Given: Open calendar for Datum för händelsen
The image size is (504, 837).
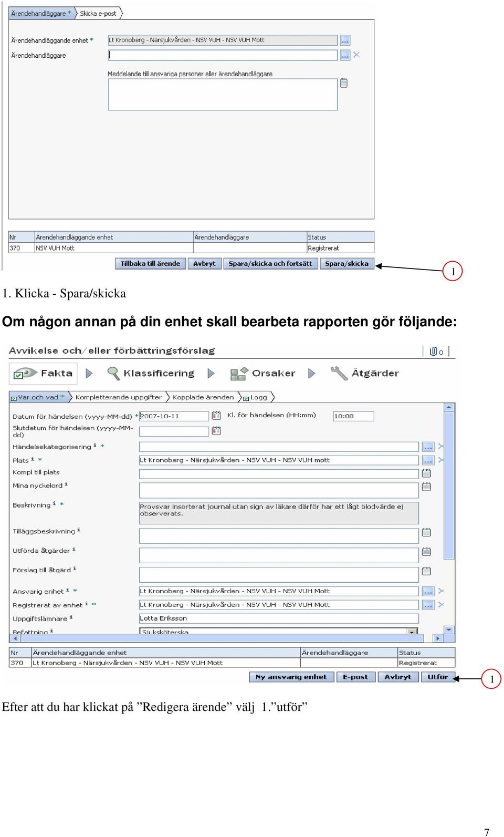Looking at the screenshot, I should click(x=216, y=416).
